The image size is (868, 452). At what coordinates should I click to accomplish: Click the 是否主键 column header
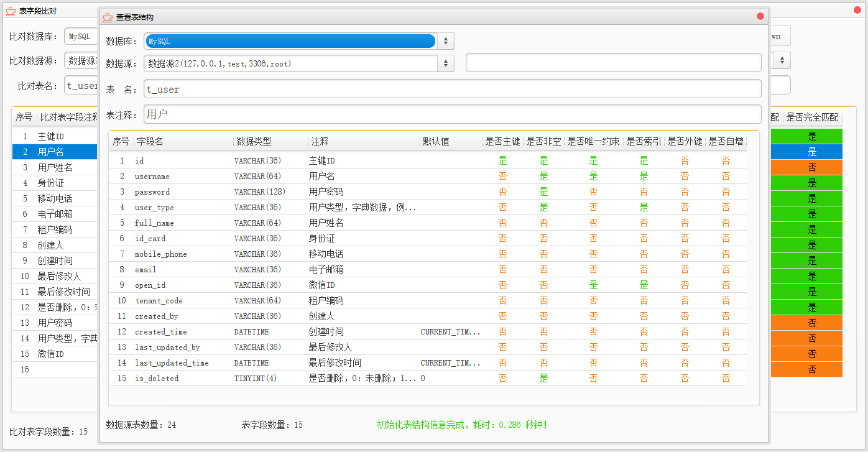(502, 142)
